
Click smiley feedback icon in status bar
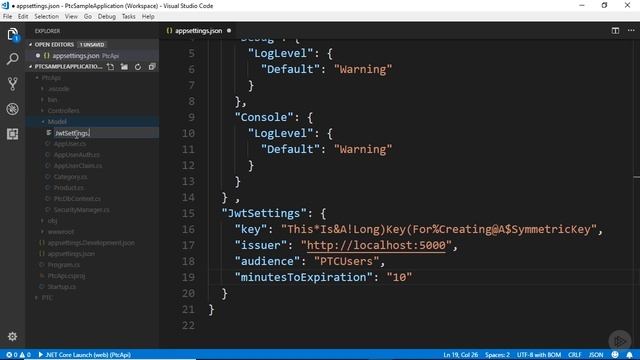point(615,355)
